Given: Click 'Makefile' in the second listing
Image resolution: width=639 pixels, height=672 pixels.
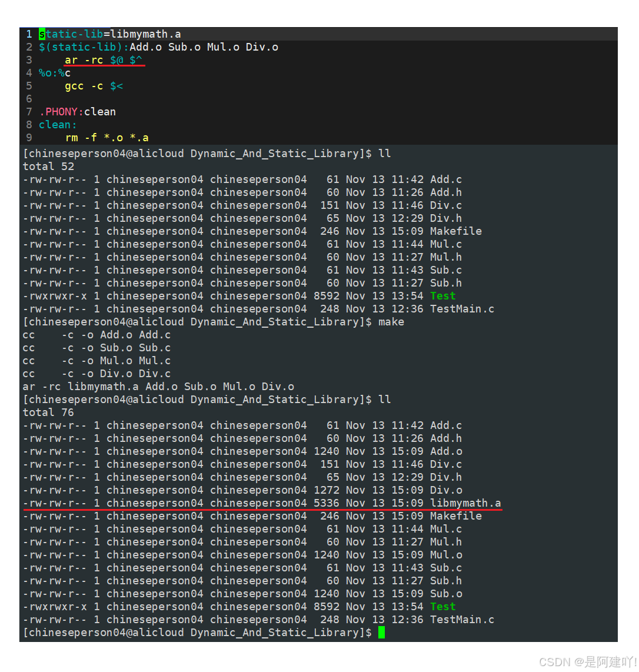Looking at the screenshot, I should 456,516.
